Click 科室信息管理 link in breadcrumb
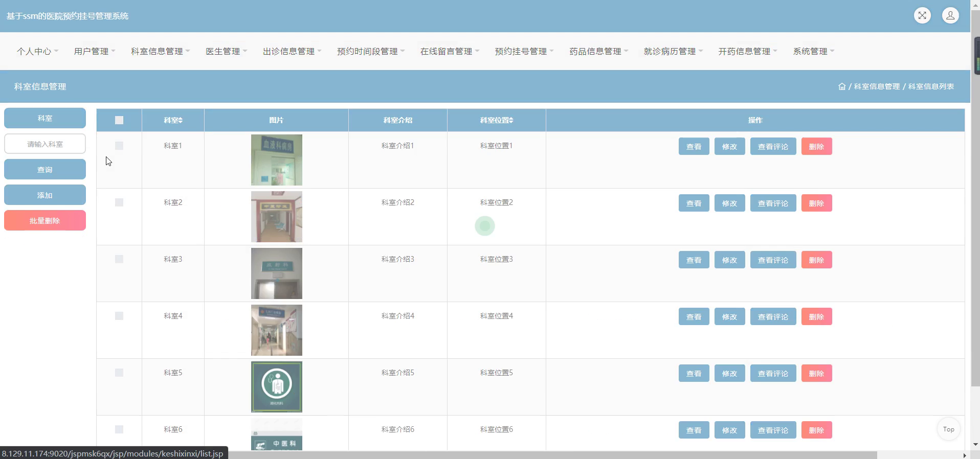Screen dimensions: 980x459 877,86
